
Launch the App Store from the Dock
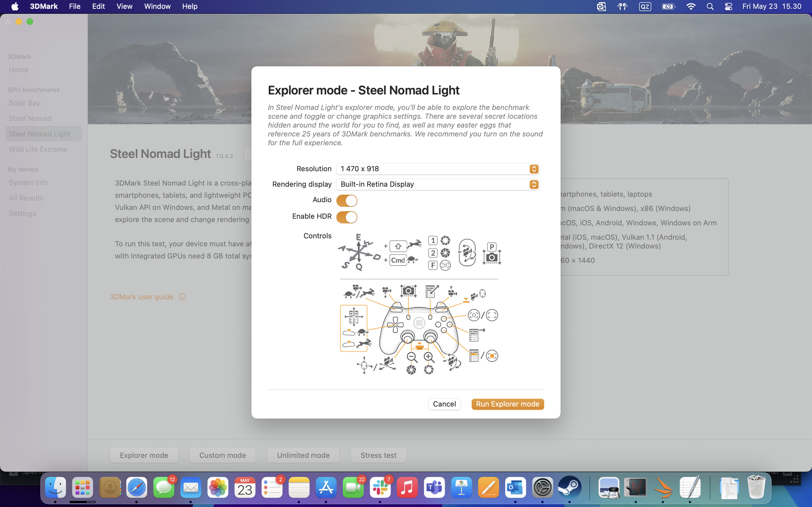coord(326,488)
